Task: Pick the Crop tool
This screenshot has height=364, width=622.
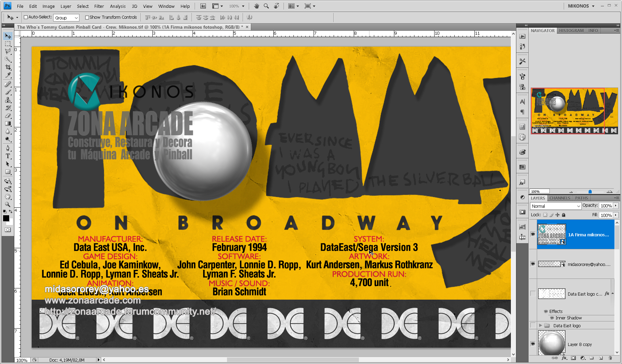Action: [x=8, y=67]
